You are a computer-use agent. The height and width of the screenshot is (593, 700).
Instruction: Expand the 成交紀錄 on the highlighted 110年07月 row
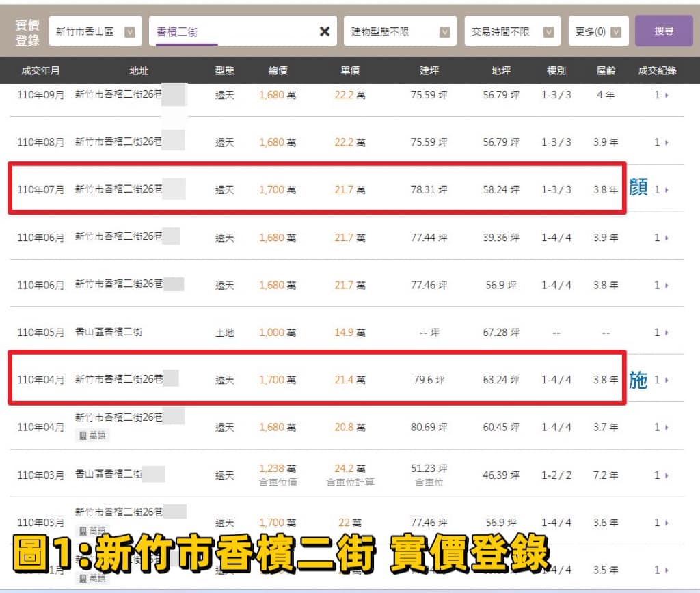(660, 189)
